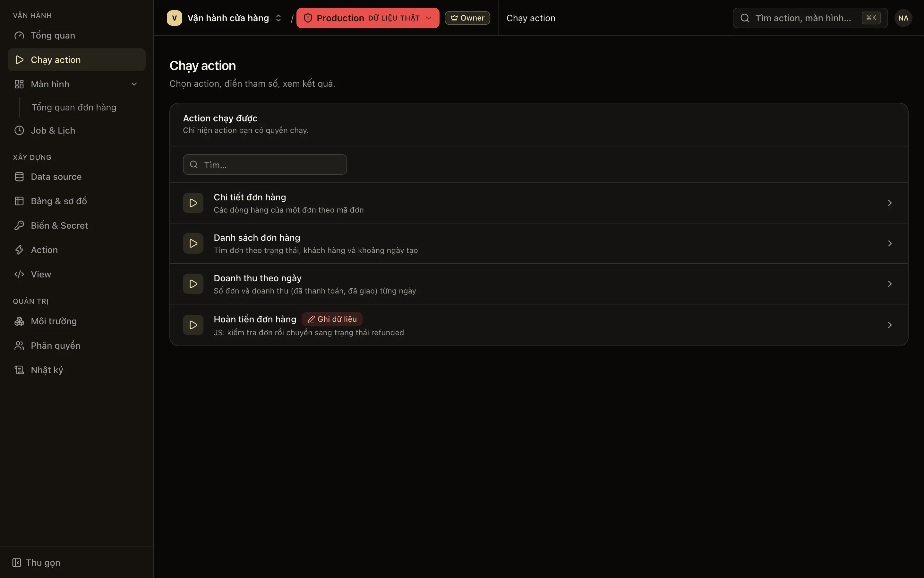The height and width of the screenshot is (578, 924).
Task: Click the Owner role badge
Action: point(467,18)
